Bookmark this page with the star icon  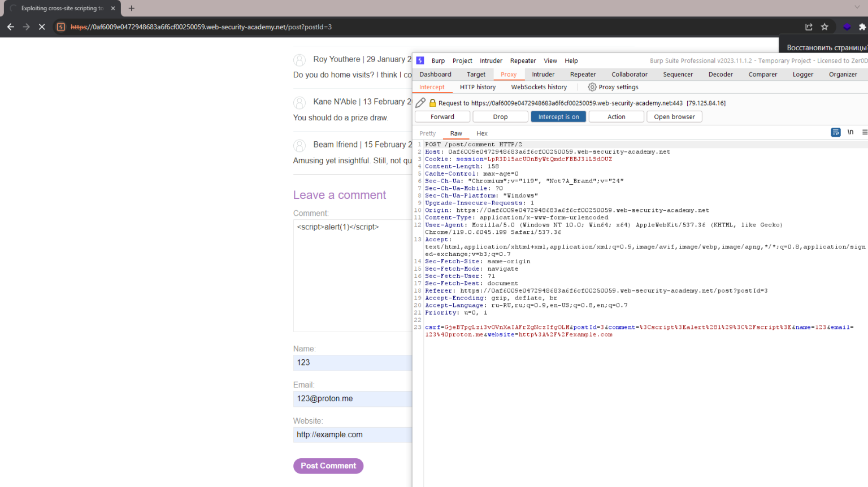click(x=824, y=27)
